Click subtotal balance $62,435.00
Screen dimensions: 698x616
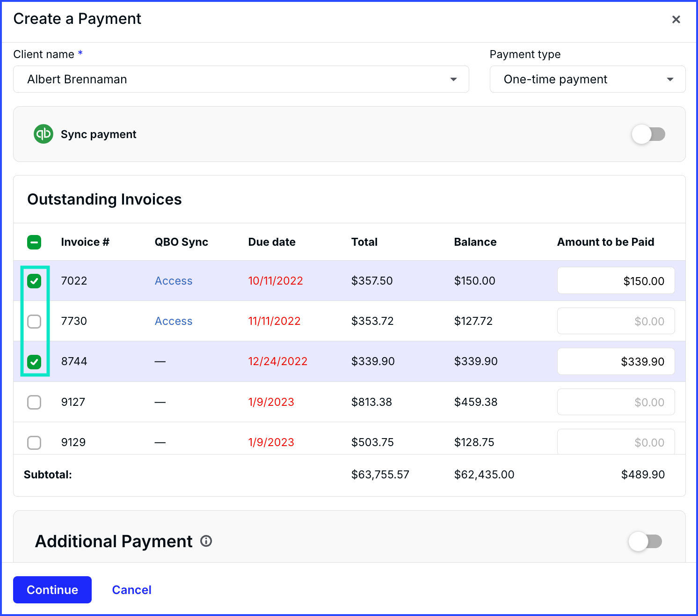[484, 475]
